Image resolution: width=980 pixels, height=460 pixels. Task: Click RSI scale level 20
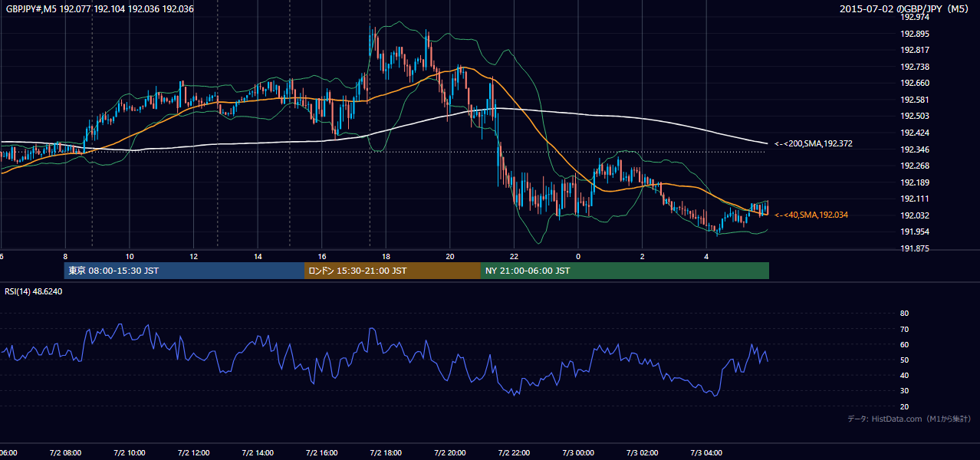904,406
